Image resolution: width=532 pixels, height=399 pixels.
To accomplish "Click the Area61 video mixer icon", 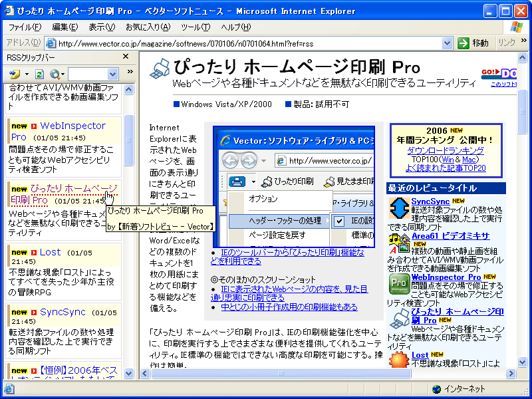I will coord(400,243).
